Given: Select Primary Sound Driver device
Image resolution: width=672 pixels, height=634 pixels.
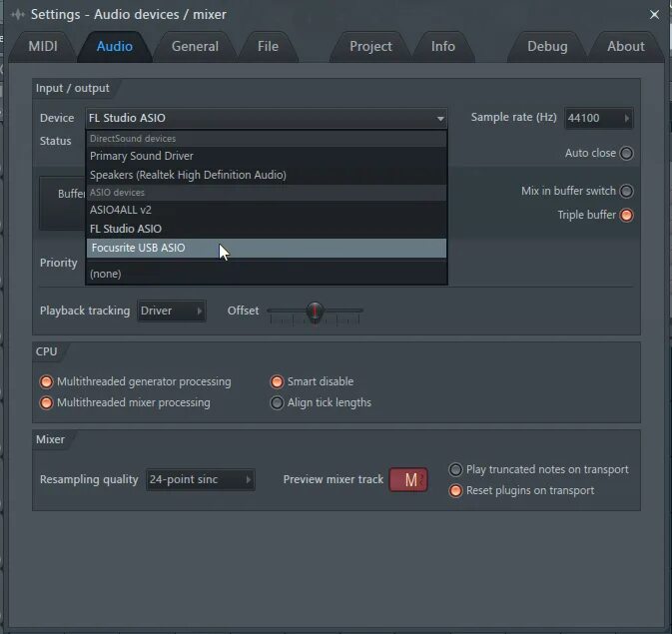Looking at the screenshot, I should pyautogui.click(x=267, y=156).
